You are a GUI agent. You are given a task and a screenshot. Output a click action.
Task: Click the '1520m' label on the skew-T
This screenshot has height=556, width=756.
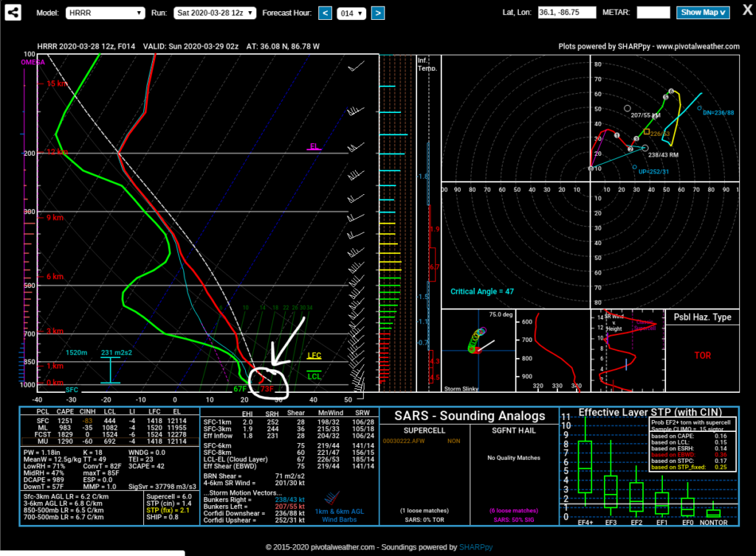[x=76, y=352]
